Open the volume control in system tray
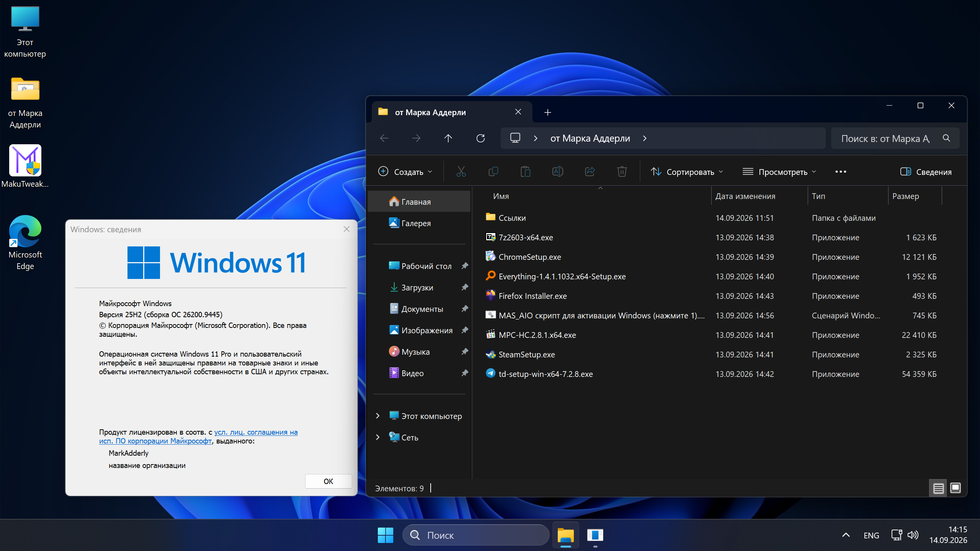The height and width of the screenshot is (551, 980). [913, 535]
